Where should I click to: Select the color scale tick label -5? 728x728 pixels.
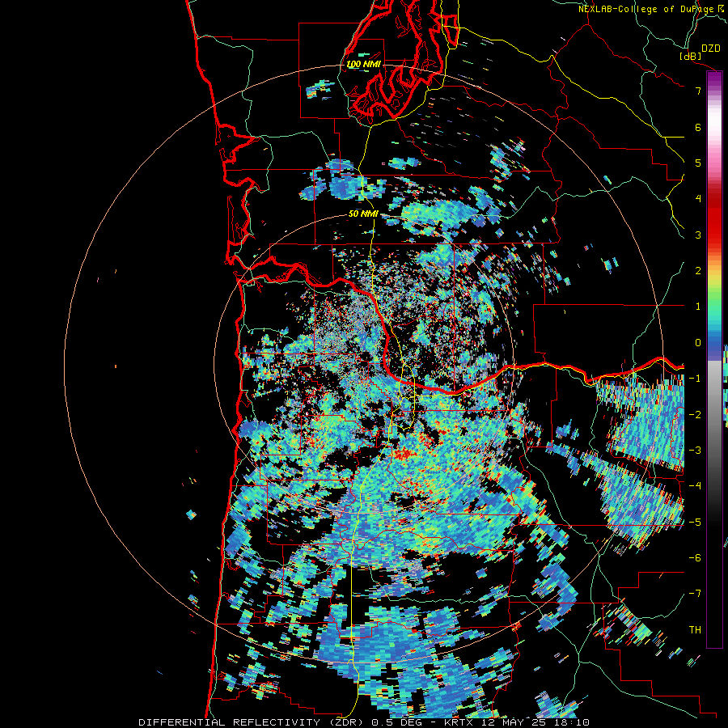click(695, 522)
